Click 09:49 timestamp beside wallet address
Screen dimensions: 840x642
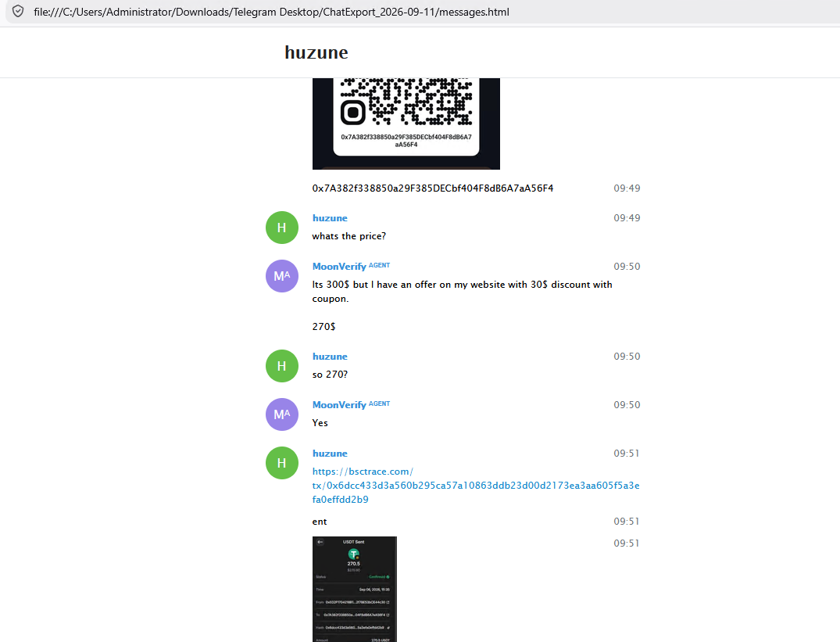[627, 188]
